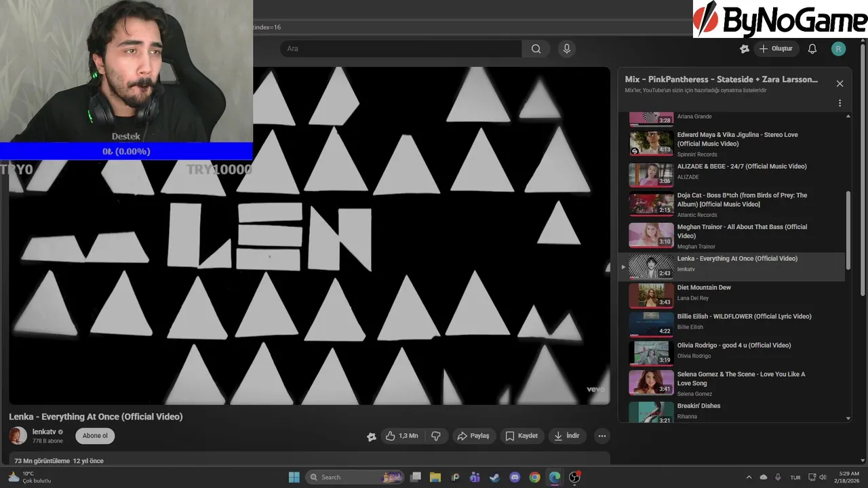The height and width of the screenshot is (488, 868).
Task: Click the Stereo Love video thumbnail
Action: [x=651, y=144]
